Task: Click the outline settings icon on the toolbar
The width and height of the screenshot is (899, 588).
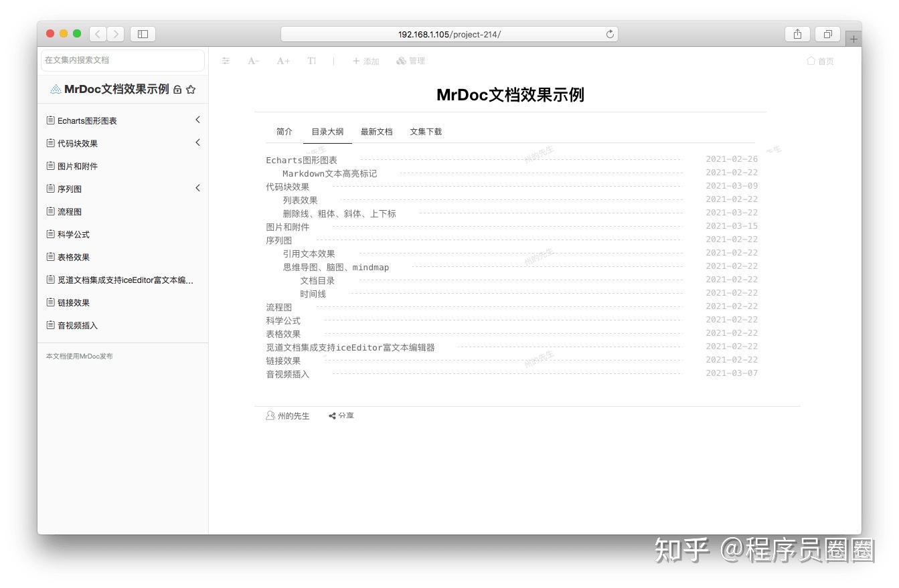Action: point(226,61)
